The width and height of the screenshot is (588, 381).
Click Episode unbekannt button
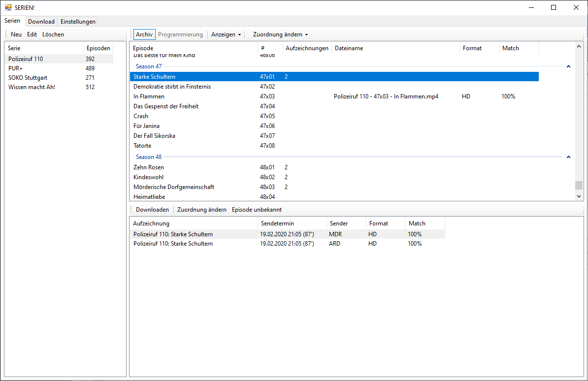tap(257, 210)
